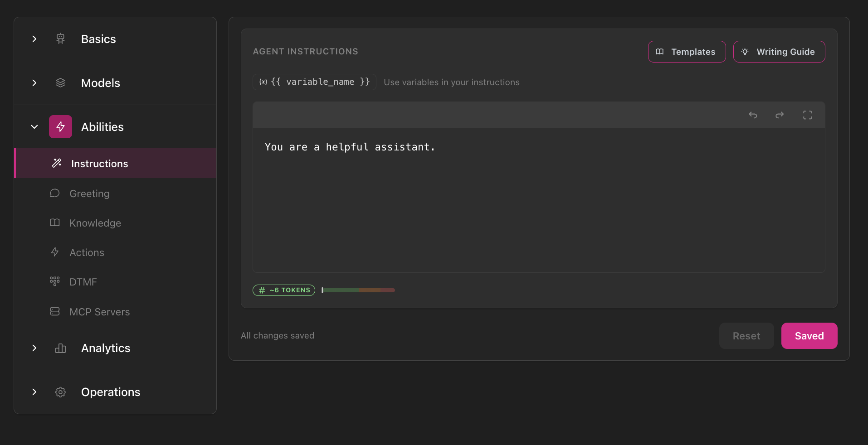Expand the Basics section chevron
This screenshot has width=868, height=445.
coord(34,39)
